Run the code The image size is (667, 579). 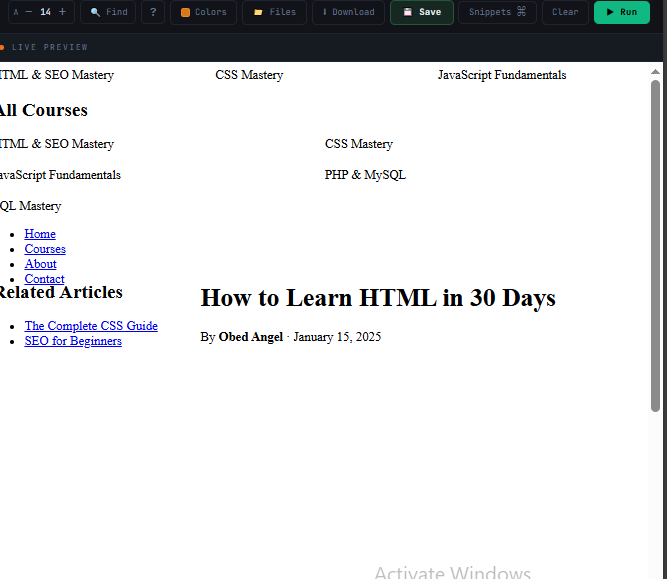[x=622, y=12]
